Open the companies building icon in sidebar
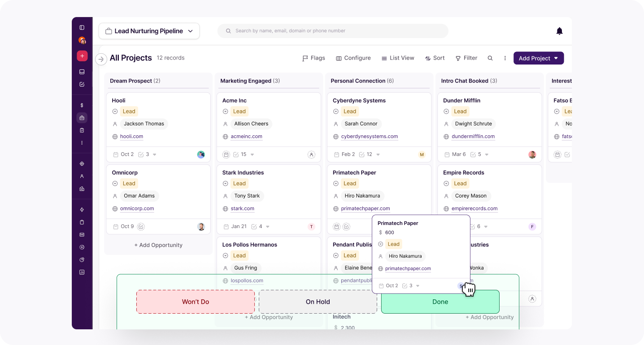This screenshot has height=345, width=644. point(82,189)
